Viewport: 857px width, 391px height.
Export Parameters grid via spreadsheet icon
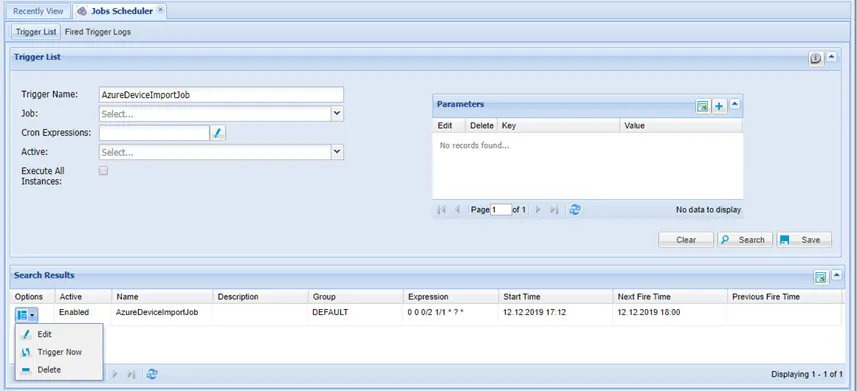pos(703,107)
